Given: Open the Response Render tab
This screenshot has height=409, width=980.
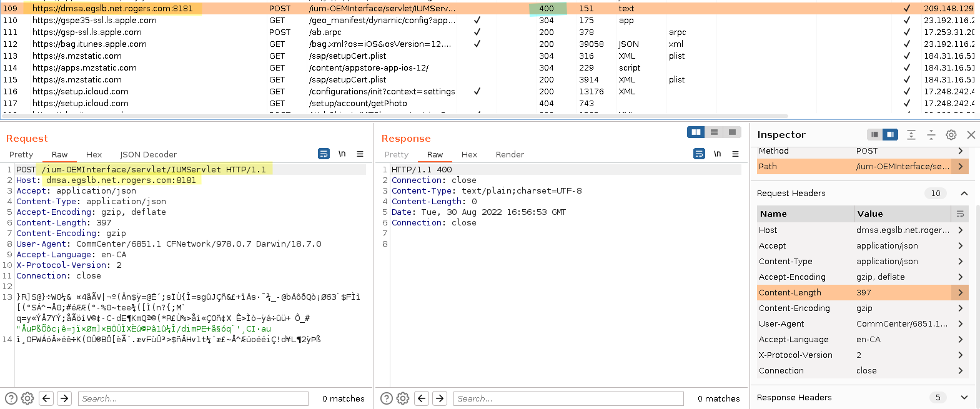Looking at the screenshot, I should (510, 154).
